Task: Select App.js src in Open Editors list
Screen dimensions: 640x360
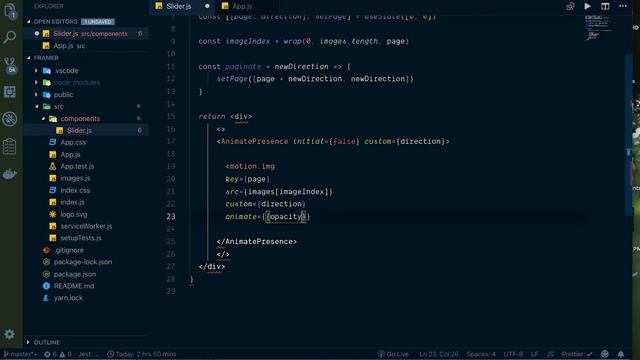Action: tap(86, 46)
